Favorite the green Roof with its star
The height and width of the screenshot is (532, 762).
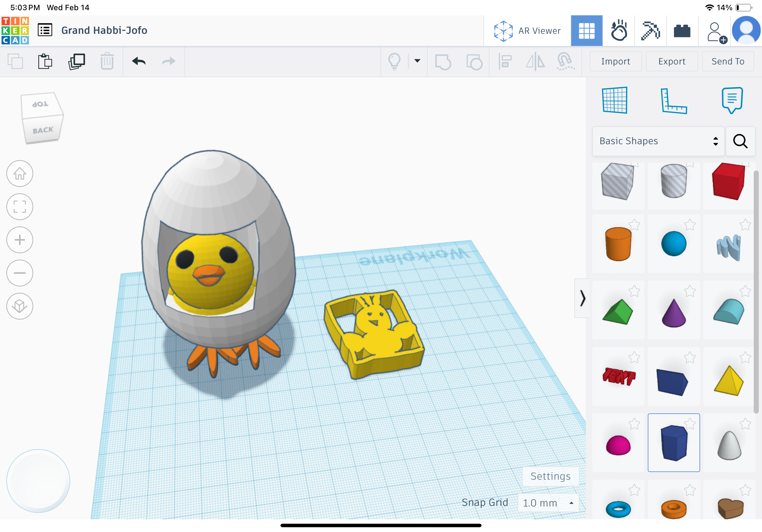634,291
